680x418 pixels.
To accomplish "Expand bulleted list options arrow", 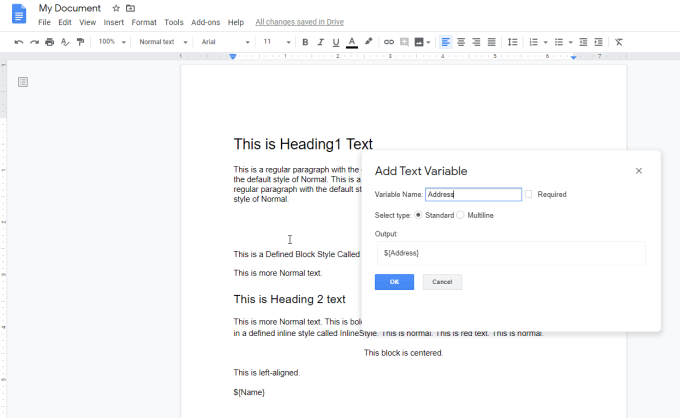I will [571, 42].
